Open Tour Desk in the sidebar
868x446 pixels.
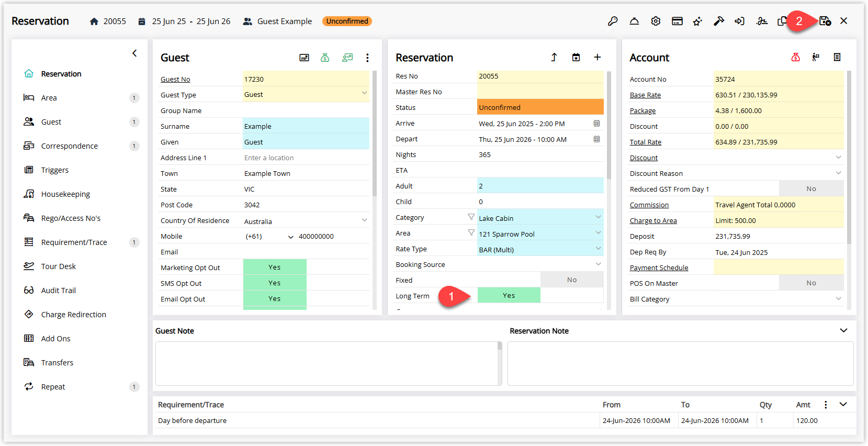(x=58, y=266)
